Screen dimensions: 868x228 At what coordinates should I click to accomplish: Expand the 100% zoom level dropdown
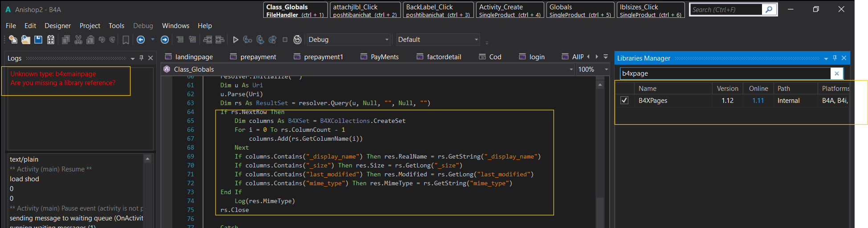(x=606, y=69)
